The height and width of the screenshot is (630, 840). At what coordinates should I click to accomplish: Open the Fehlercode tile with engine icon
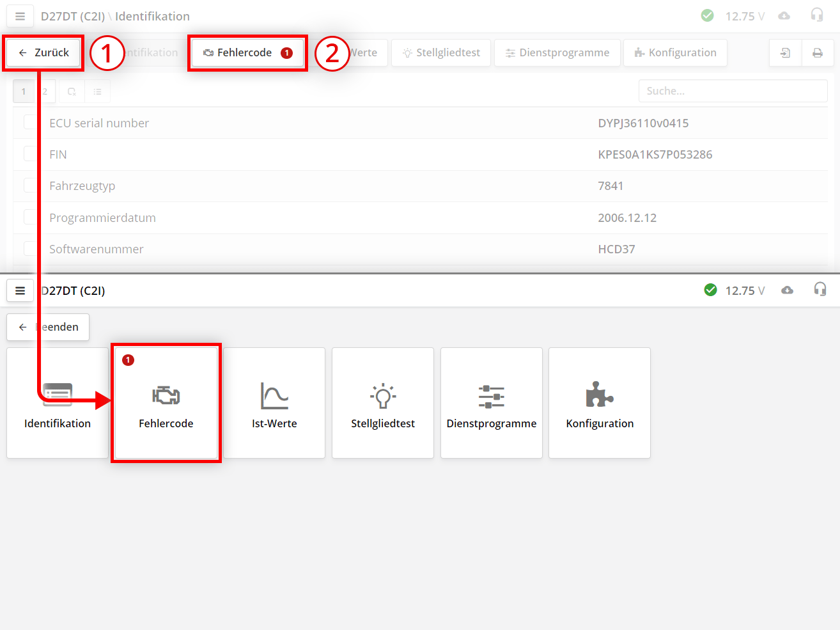pyautogui.click(x=166, y=403)
